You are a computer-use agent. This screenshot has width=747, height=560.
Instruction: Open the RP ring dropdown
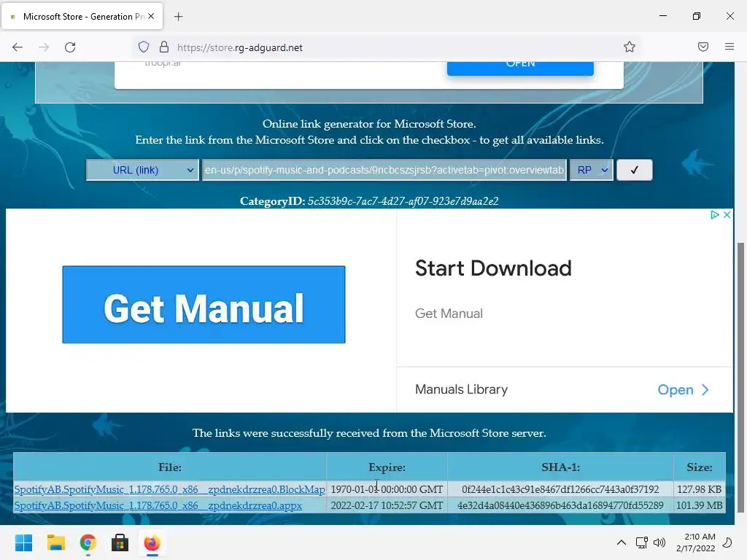tap(591, 170)
